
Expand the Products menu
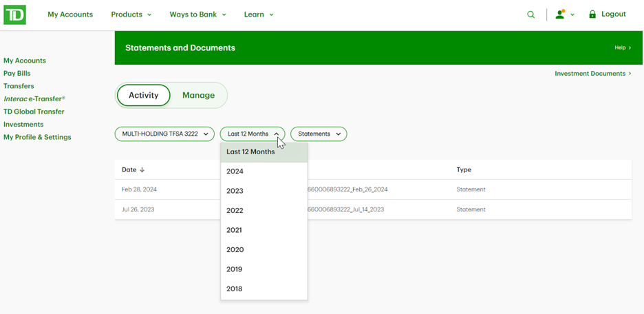(131, 14)
